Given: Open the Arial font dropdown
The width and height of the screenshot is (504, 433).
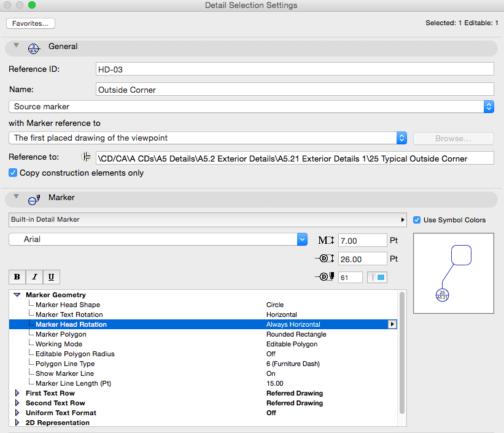Looking at the screenshot, I should 158,240.
